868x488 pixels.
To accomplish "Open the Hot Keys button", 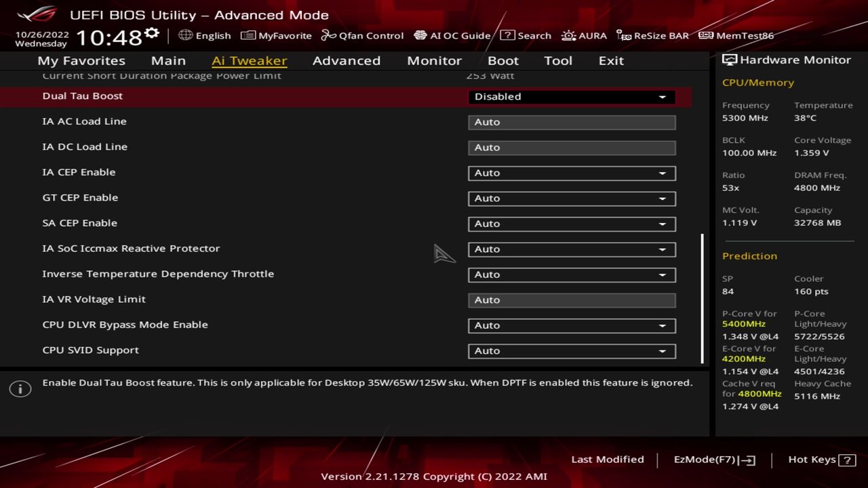I will (x=821, y=460).
